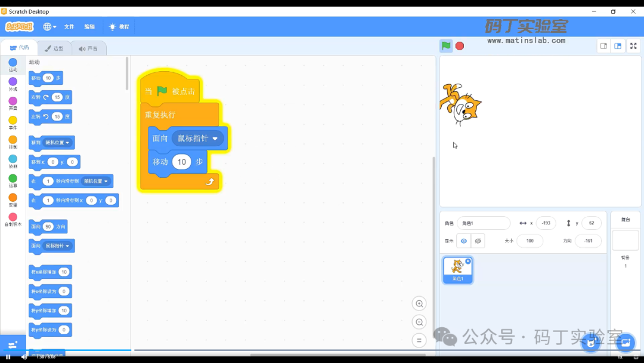Click the sprite x coordinate field

[546, 223]
